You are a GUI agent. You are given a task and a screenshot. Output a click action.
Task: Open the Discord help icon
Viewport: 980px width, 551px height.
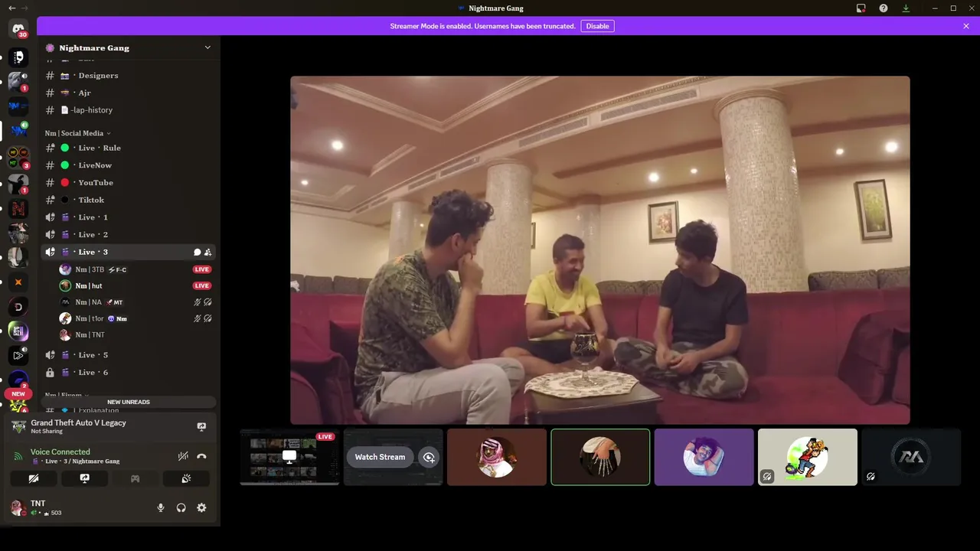click(x=884, y=8)
